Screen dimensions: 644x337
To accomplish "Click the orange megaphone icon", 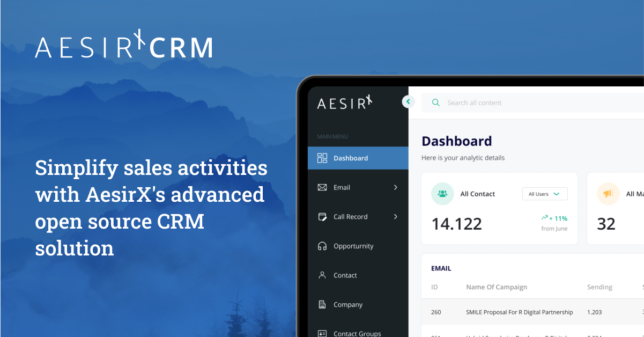I will (608, 194).
